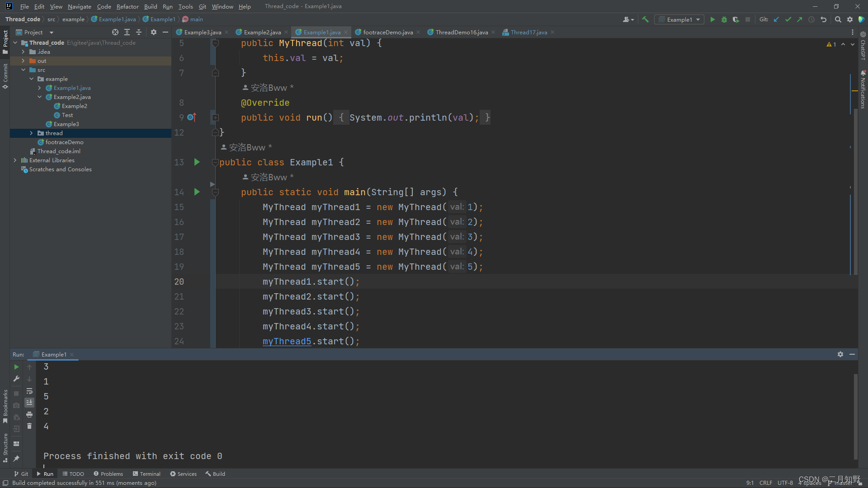The width and height of the screenshot is (868, 488).
Task: Toggle the Project tool window stripe button
Action: 5,42
